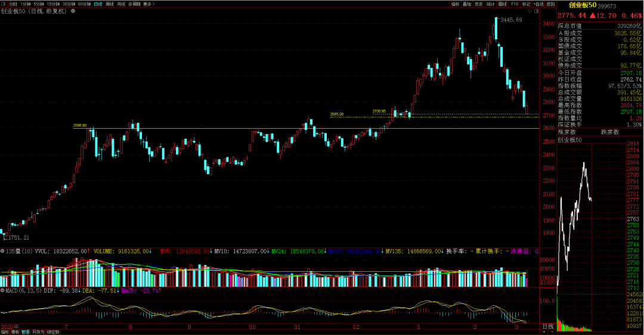Click the 最高指数 value 2804.78

tap(631, 106)
